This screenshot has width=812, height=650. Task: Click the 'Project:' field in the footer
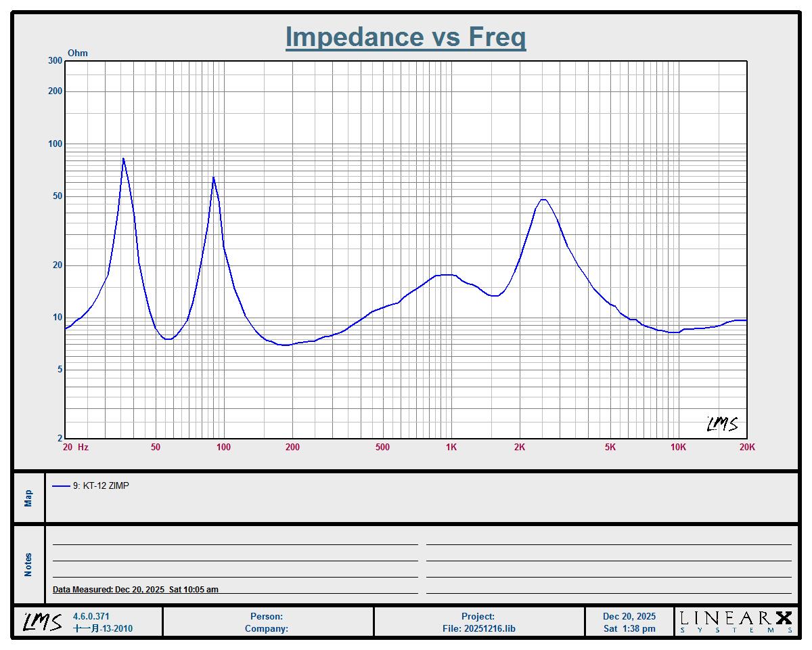[478, 616]
